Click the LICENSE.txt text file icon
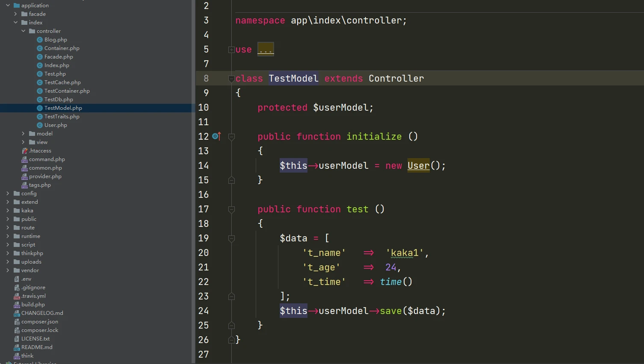Image resolution: width=644 pixels, height=364 pixels. pyautogui.click(x=17, y=339)
